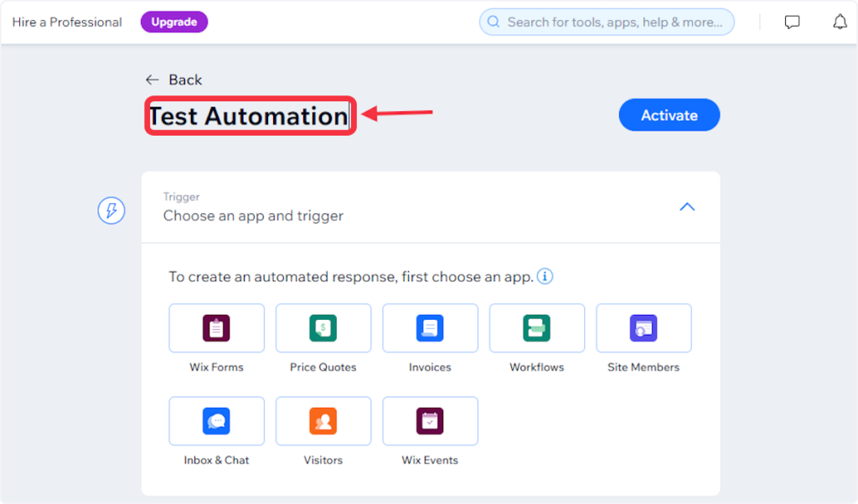Click the lightning bolt trigger icon
This screenshot has height=504, width=858.
[111, 211]
